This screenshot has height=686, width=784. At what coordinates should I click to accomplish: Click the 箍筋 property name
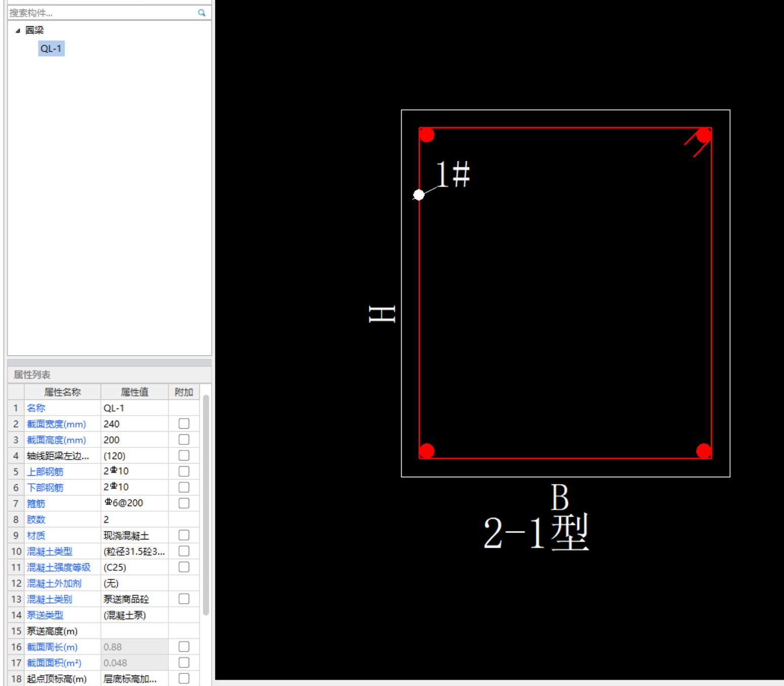click(36, 504)
